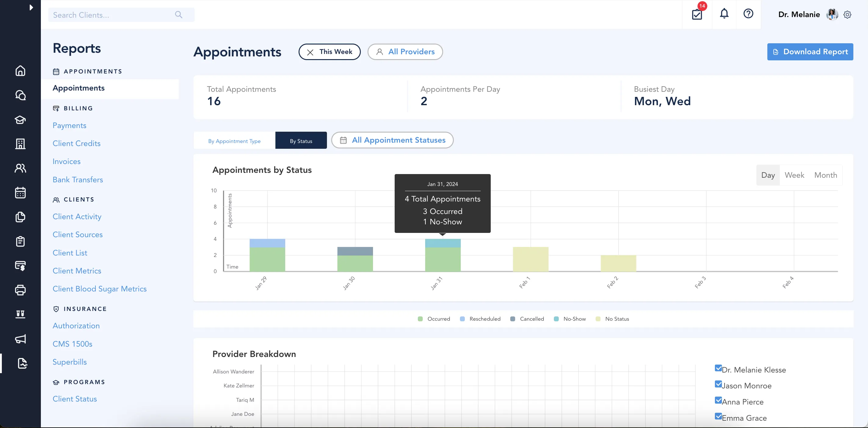
Task: Open the Announcements megaphone icon
Action: tap(20, 339)
